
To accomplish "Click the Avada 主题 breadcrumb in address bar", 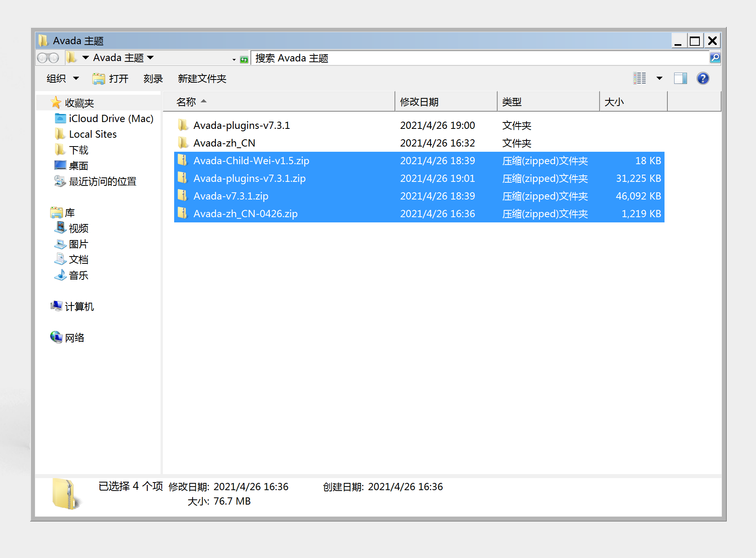I will [118, 58].
